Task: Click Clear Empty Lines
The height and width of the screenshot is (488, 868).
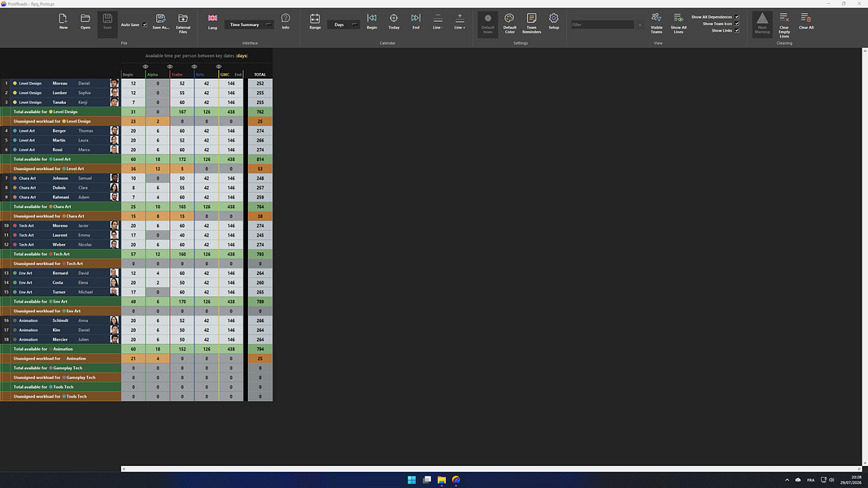Action: coord(784,25)
